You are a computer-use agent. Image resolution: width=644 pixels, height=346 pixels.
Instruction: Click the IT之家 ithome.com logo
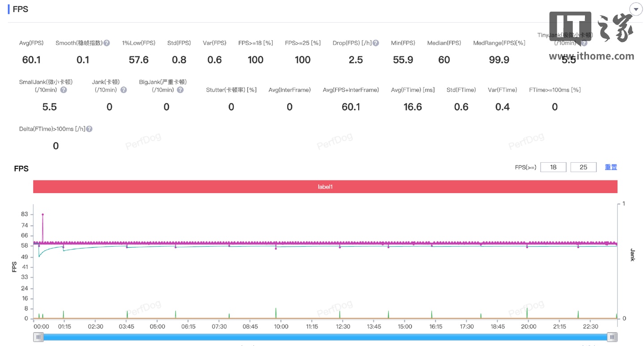[591, 36]
